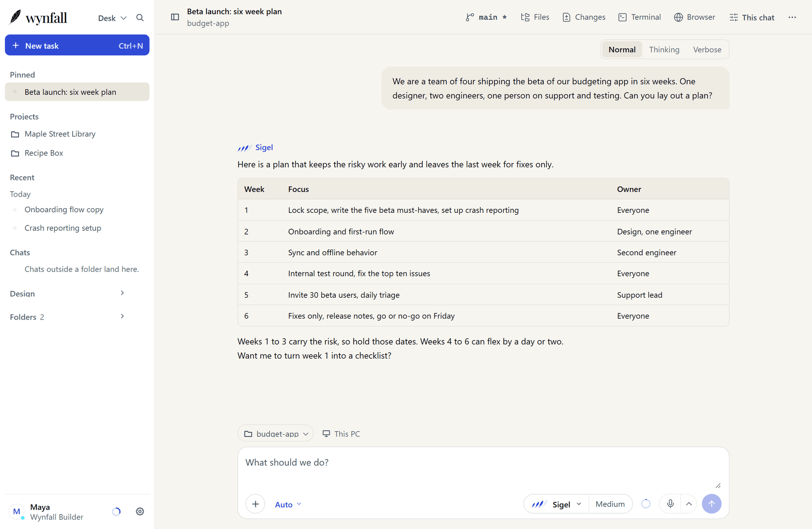
Task: Open the main branch selector
Action: click(x=486, y=17)
